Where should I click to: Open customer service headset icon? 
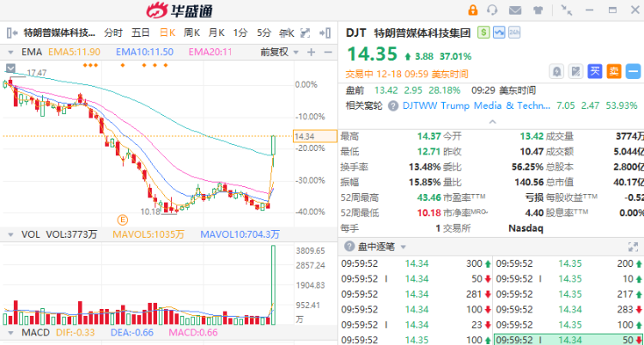[x=492, y=10]
